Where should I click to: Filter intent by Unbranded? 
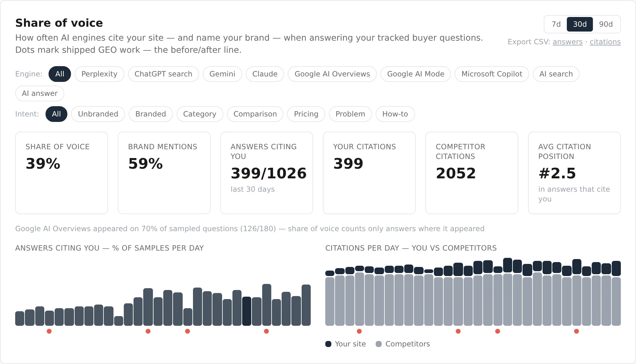click(x=98, y=114)
